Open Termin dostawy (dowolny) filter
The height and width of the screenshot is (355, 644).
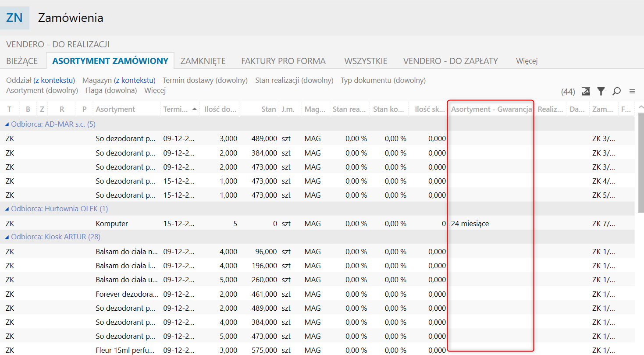tap(205, 80)
